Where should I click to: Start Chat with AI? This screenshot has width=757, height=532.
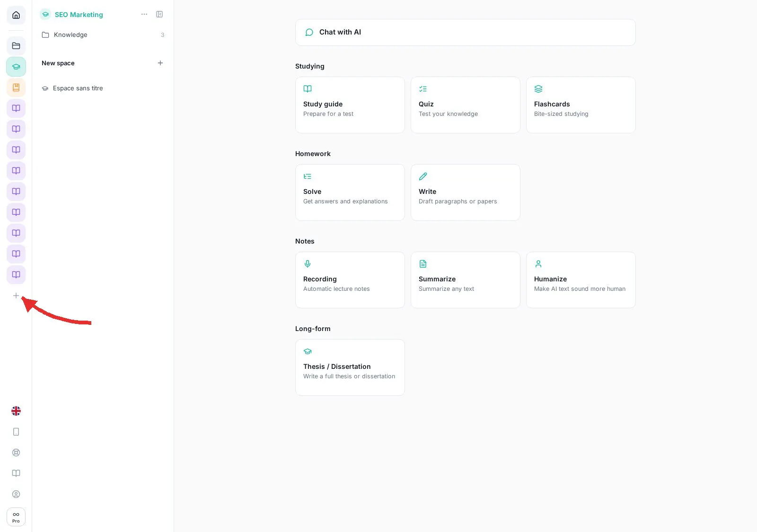[466, 32]
